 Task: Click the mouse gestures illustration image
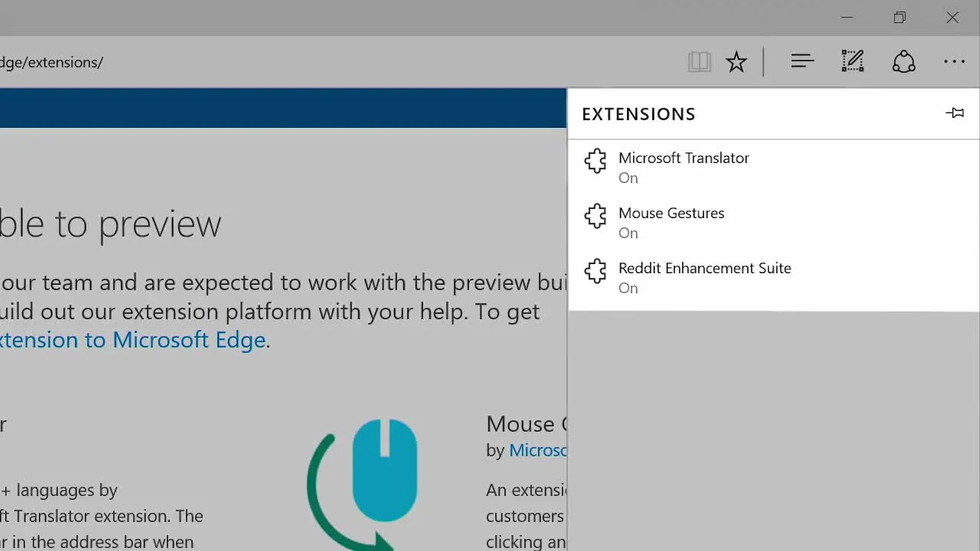tap(363, 484)
